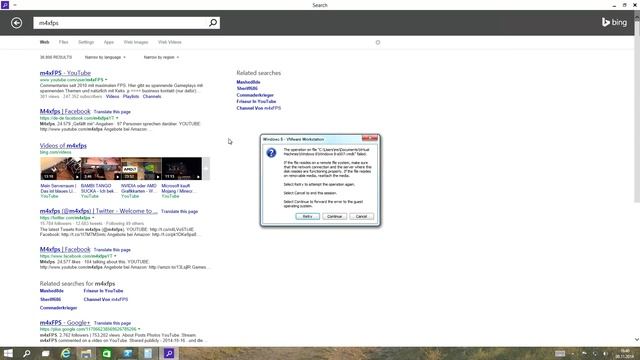Screen dimensions: 640x360
Task: Close the VMware Workstation dialog
Action: pyautogui.click(x=370, y=139)
